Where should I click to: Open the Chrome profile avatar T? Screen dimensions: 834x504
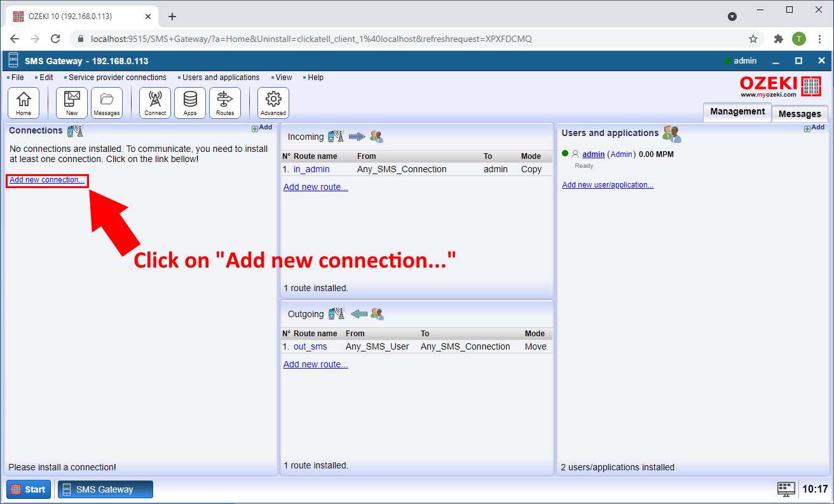pyautogui.click(x=799, y=39)
